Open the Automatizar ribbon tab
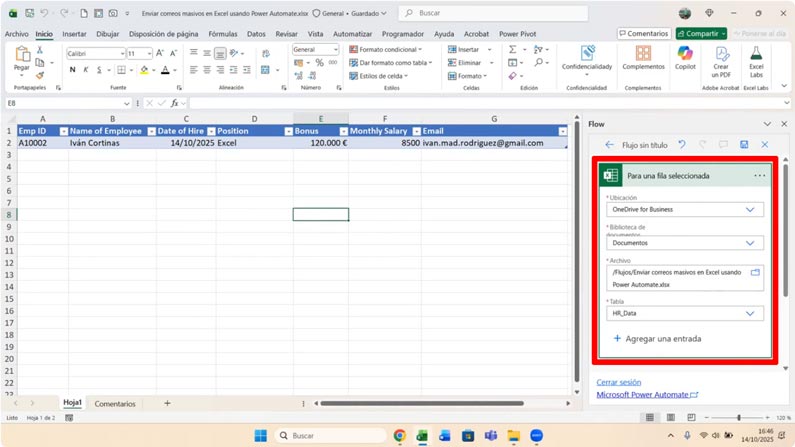795x447 pixels. [352, 34]
